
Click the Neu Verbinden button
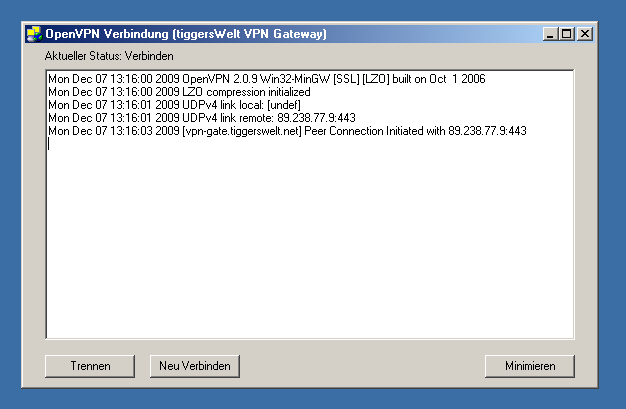tap(195, 366)
